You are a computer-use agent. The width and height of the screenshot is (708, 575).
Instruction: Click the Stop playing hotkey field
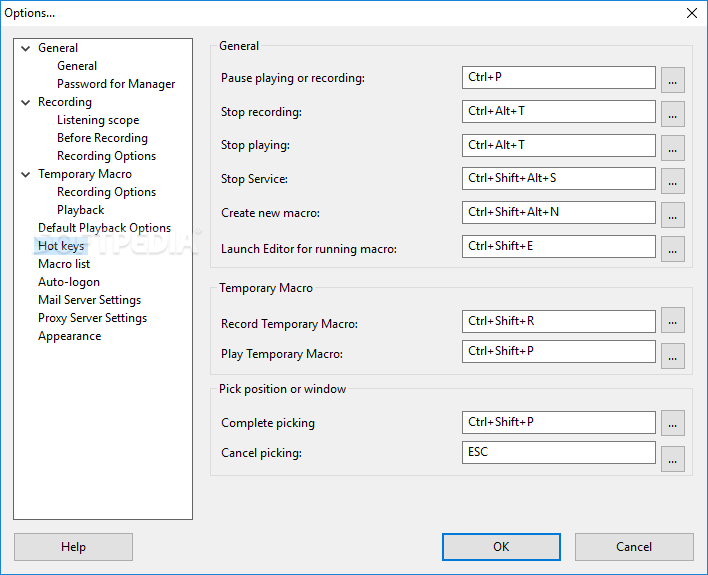[559, 145]
